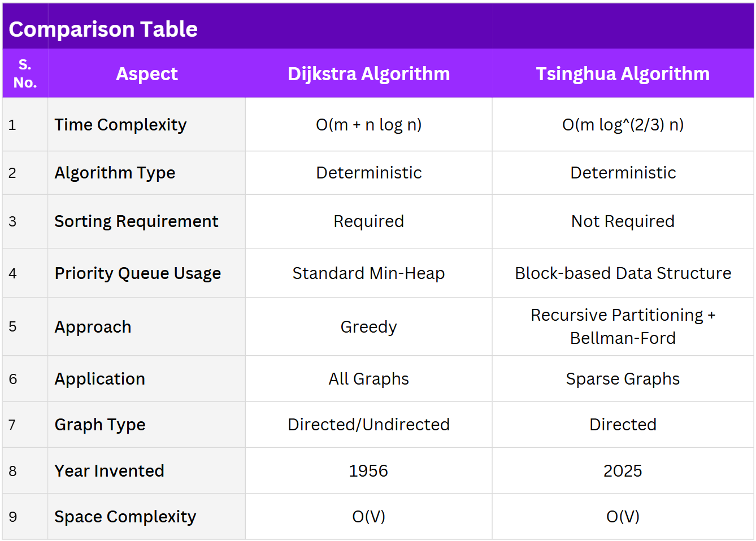Select the 1956 year cell
Viewport: 756px width, 541px height.
point(369,471)
